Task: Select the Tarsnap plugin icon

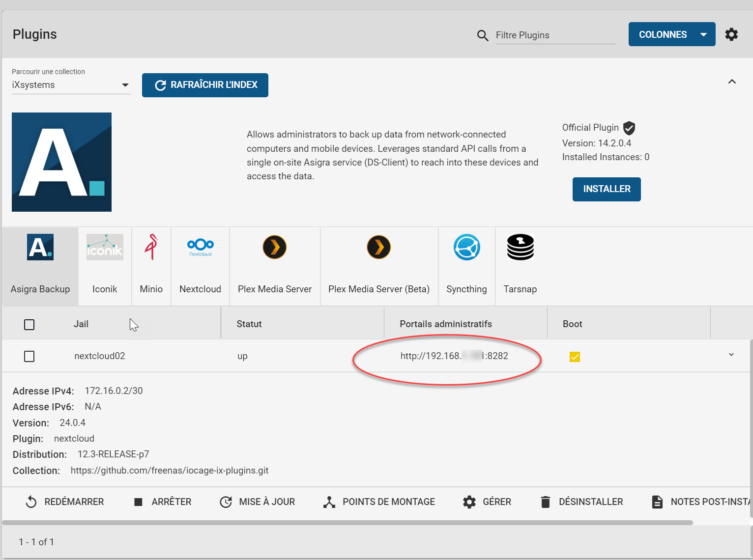Action: click(x=521, y=247)
